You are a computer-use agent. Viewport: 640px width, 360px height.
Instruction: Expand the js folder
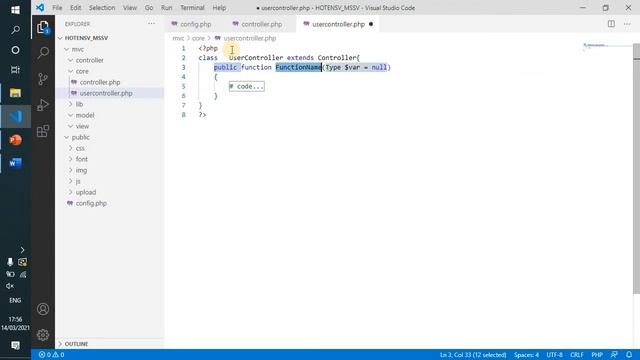[78, 181]
